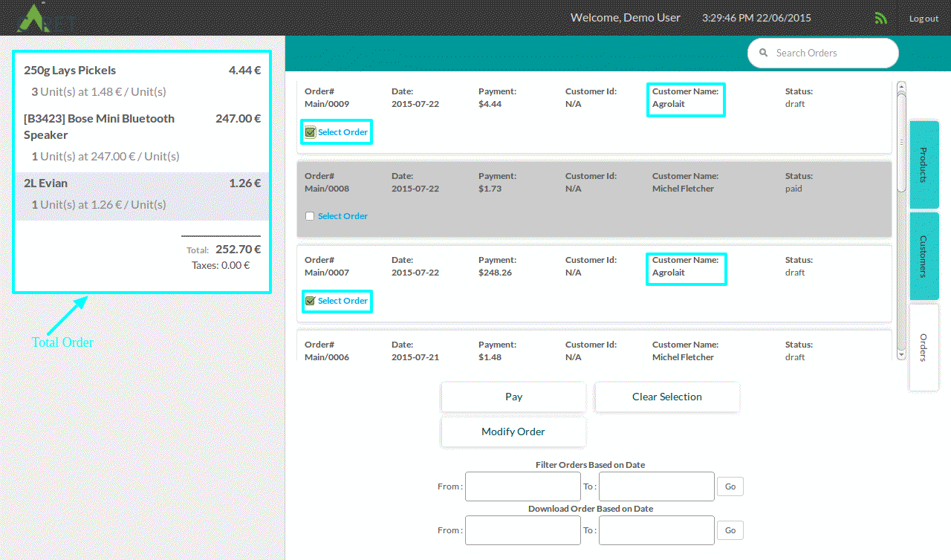Image resolution: width=951 pixels, height=560 pixels.
Task: Click the Search Orders input field
Action: [x=823, y=53]
